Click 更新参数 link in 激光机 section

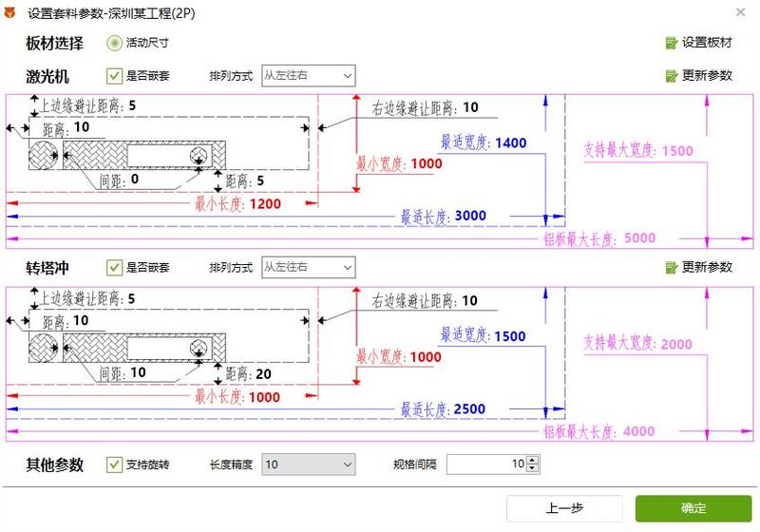[707, 76]
